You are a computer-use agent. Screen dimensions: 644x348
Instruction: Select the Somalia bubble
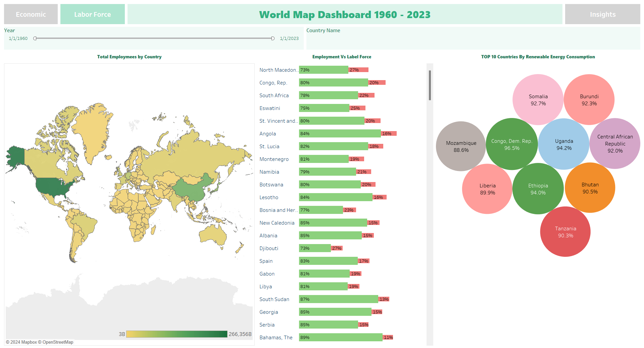[538, 100]
